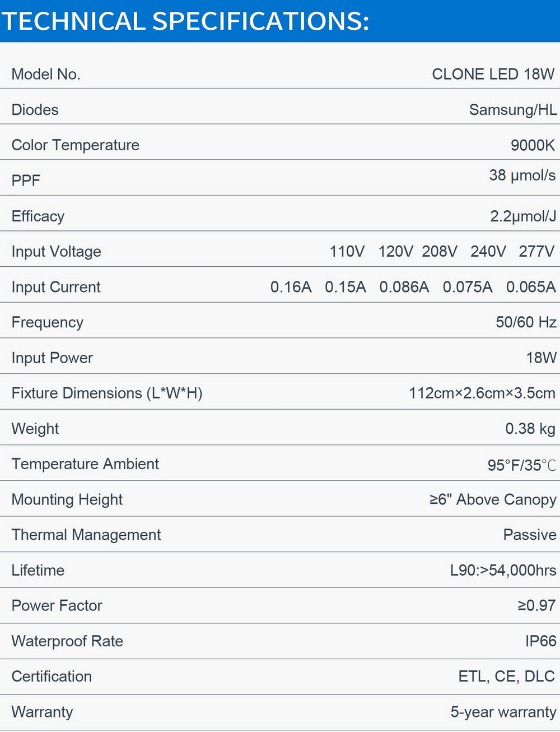Click the Technical Specifications header
The height and width of the screenshot is (732, 560).
click(x=185, y=21)
